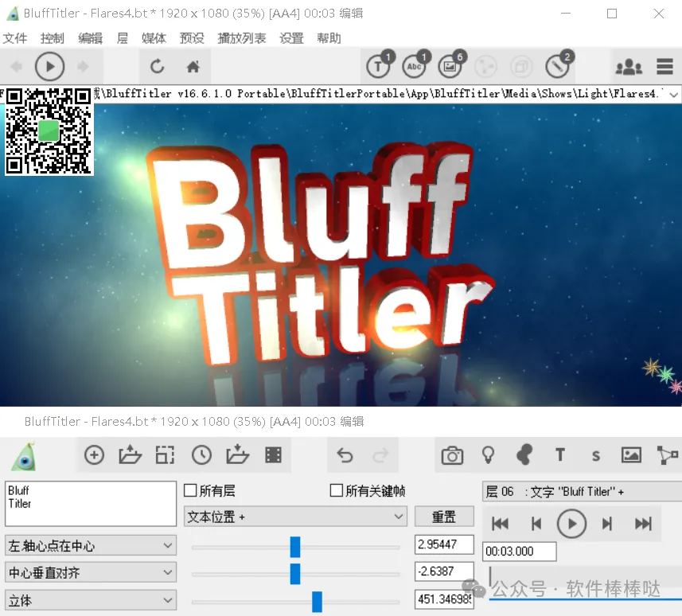The image size is (682, 616).
Task: Click the film strip export video icon
Action: tap(273, 455)
